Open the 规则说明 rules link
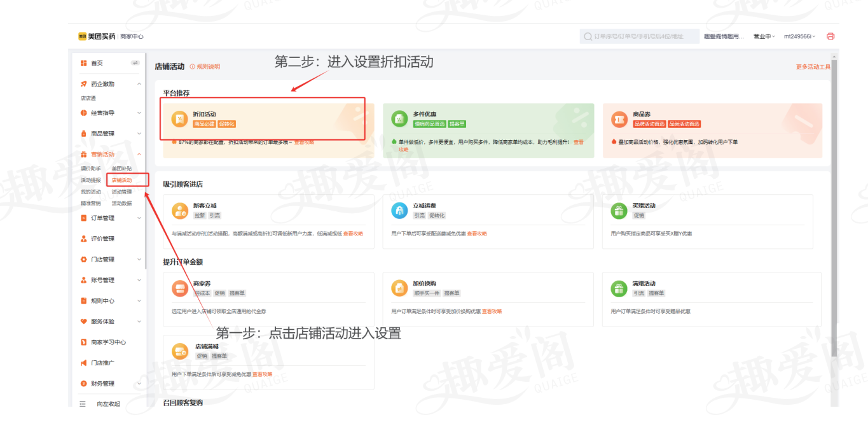The image size is (868, 443). [x=205, y=67]
